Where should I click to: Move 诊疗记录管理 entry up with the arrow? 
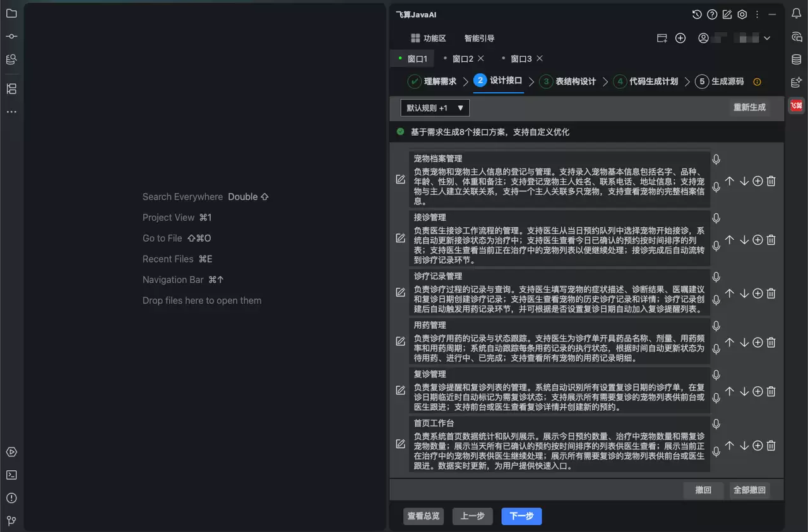point(730,293)
